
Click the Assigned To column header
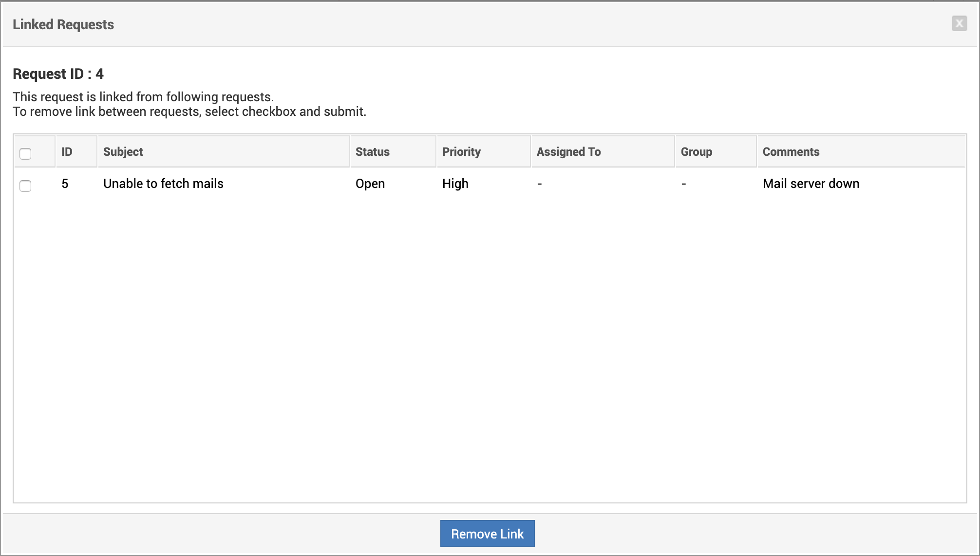[568, 152]
